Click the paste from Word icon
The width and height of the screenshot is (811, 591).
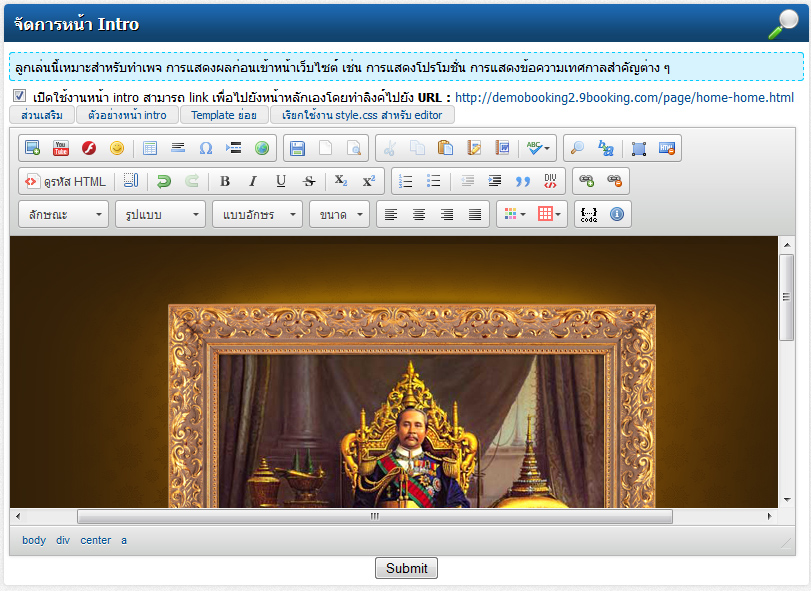coord(502,148)
